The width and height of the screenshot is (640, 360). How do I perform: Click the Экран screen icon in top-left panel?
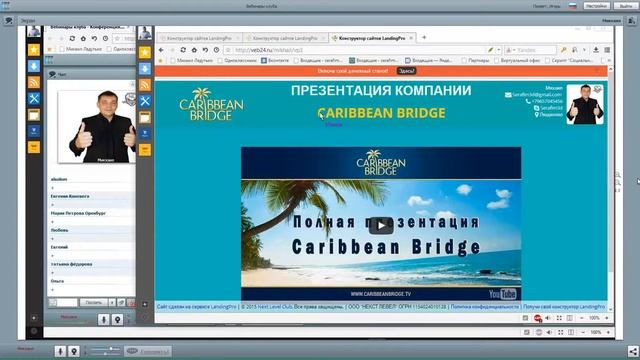click(x=9, y=20)
